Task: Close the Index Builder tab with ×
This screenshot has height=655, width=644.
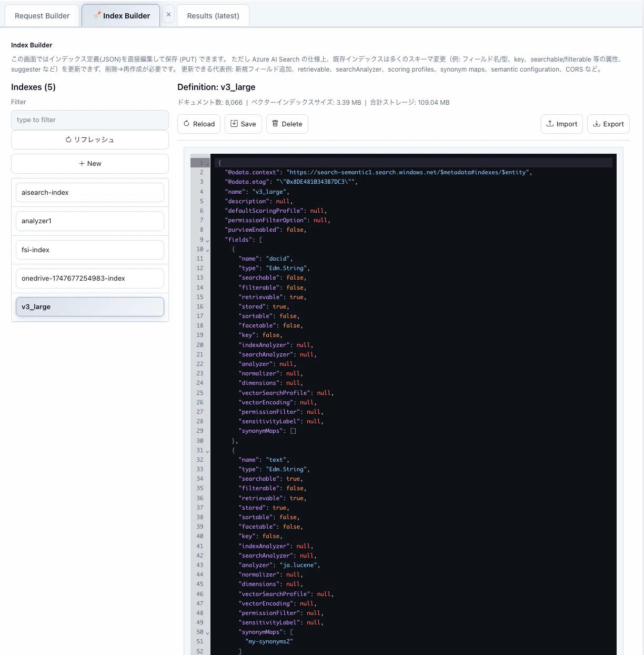Action: [x=168, y=15]
